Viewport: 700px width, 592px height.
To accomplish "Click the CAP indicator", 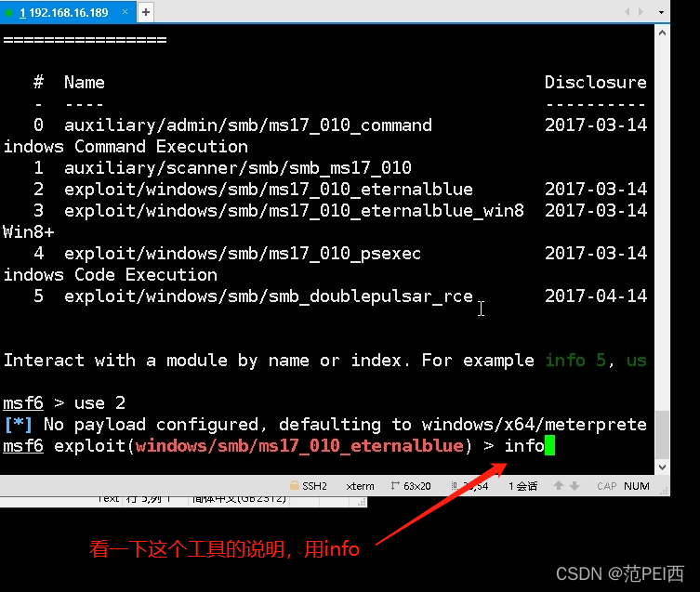I will click(607, 486).
